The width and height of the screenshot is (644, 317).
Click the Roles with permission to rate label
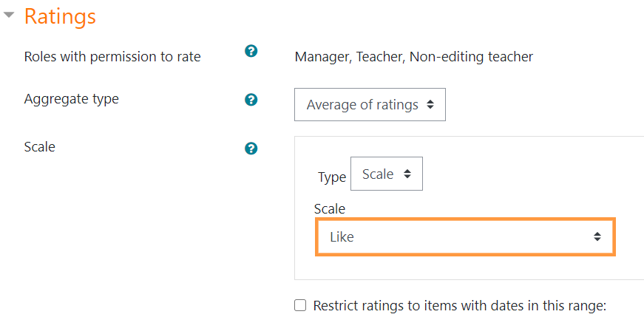coord(112,56)
